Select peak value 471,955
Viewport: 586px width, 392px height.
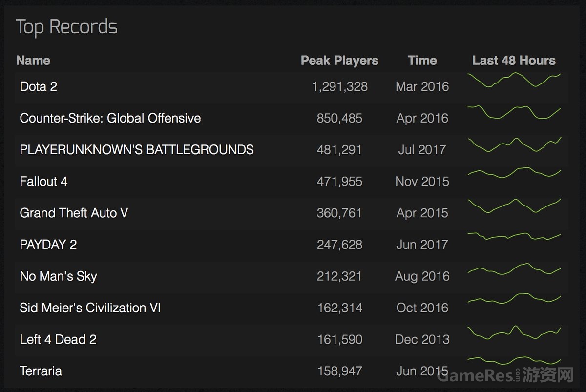click(340, 181)
